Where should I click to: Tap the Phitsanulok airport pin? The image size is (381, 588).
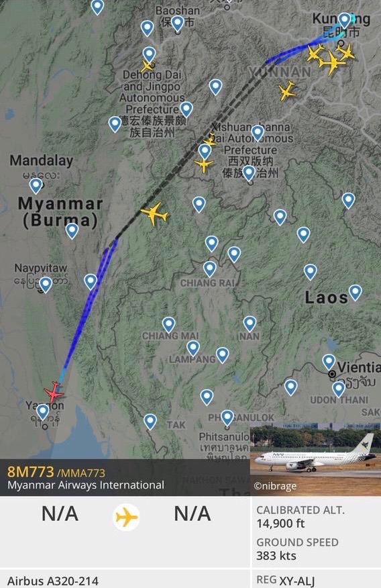click(227, 418)
